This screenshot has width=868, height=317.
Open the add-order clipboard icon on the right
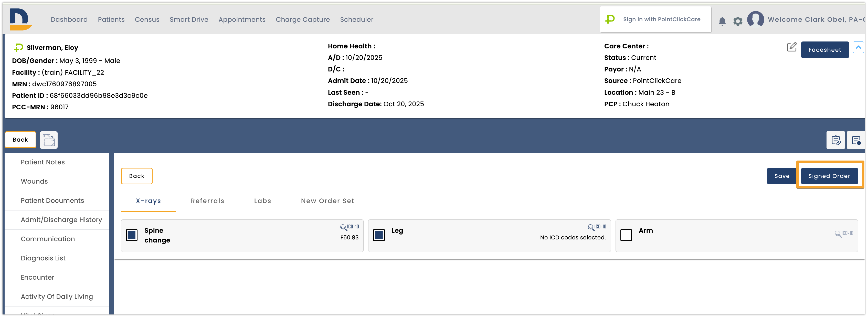click(x=856, y=140)
